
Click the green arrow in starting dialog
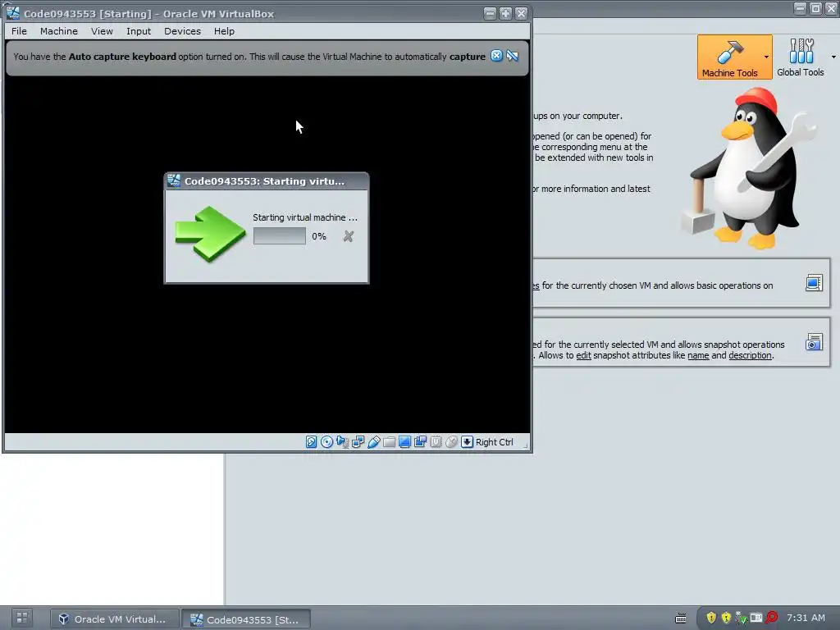(211, 234)
